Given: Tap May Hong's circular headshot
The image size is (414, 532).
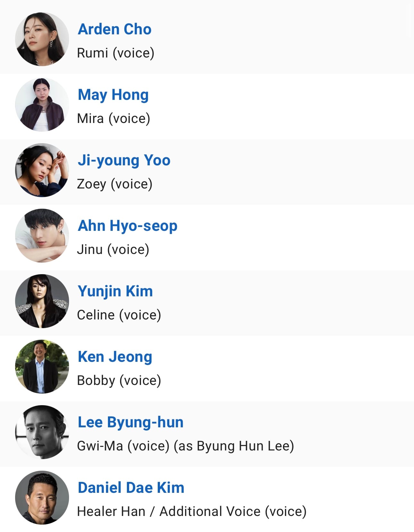Looking at the screenshot, I should coord(42,105).
